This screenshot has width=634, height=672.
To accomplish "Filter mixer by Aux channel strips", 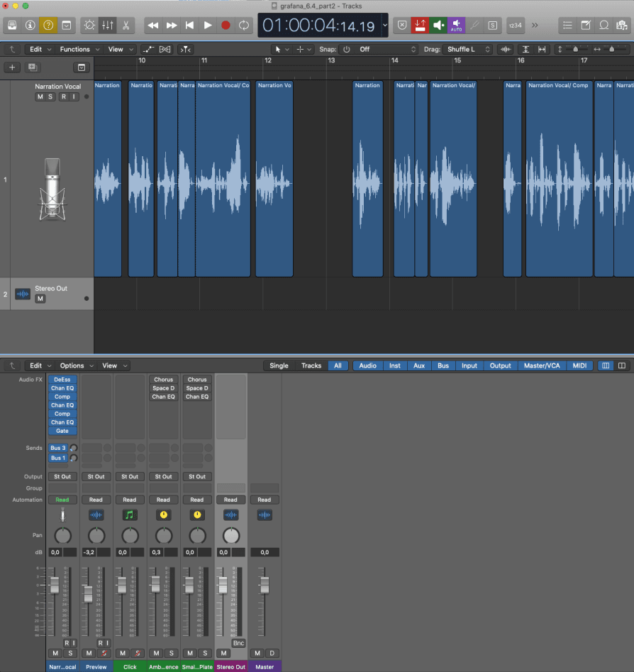I will (x=419, y=365).
